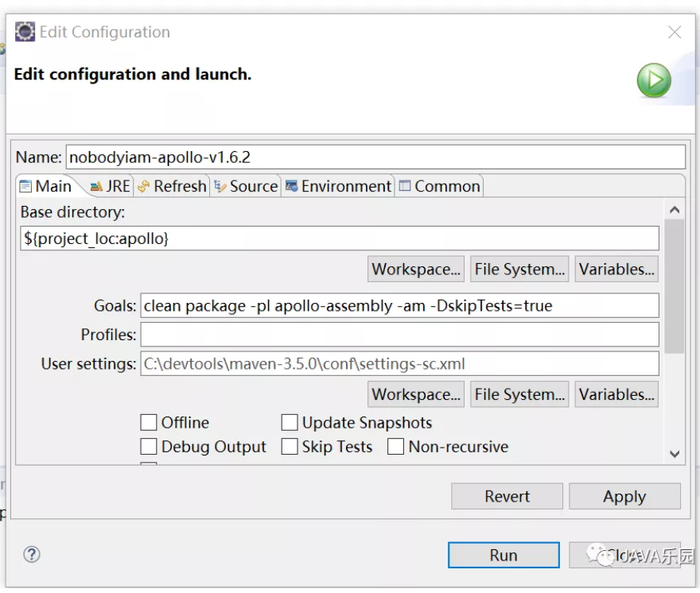Click the Revert button
The height and width of the screenshot is (593, 700).
[x=507, y=496]
